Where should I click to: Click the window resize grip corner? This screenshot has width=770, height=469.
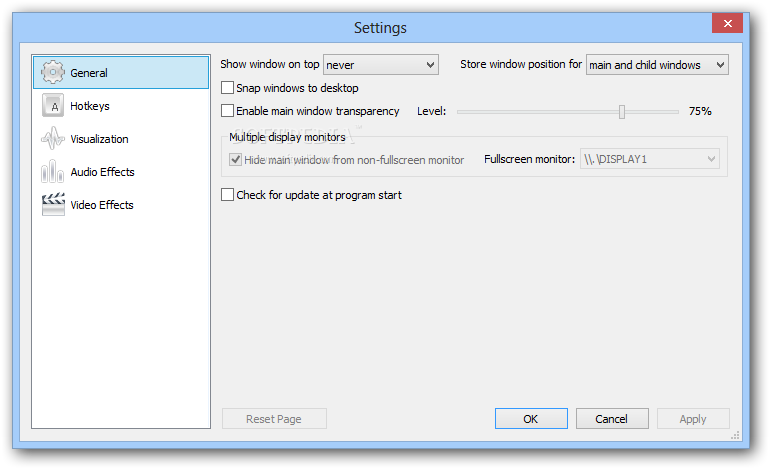735,435
